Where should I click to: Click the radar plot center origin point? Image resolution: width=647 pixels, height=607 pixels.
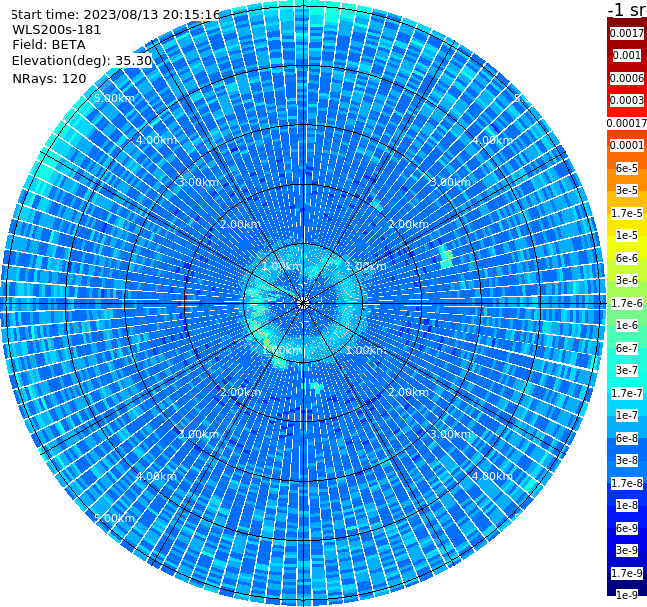tap(303, 303)
